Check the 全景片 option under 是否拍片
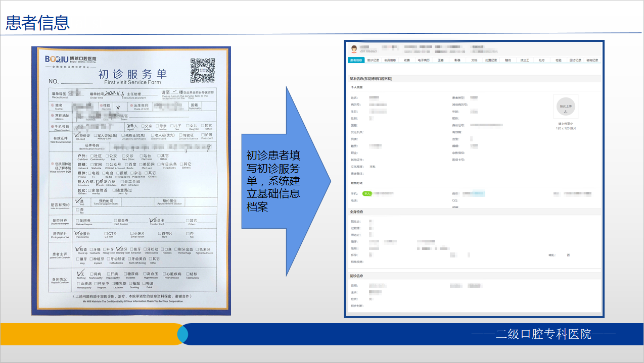Viewport: 644px width, 363px height. click(x=76, y=233)
